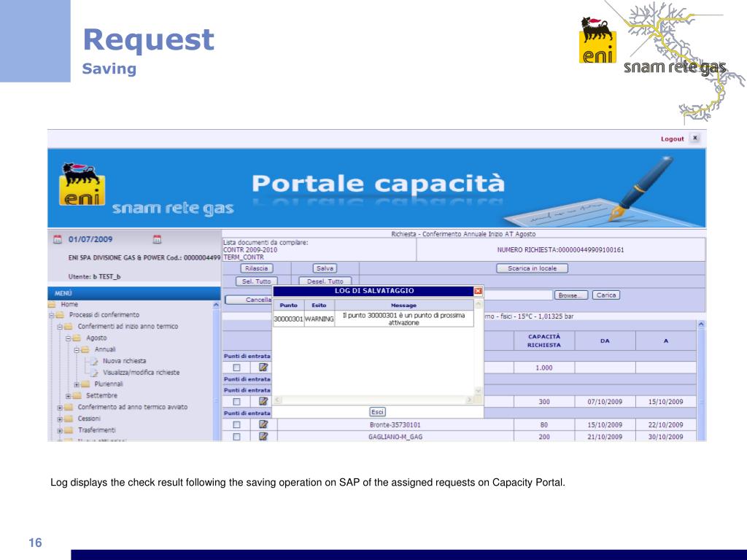This screenshot has height=560, width=747.
Task: Open edit icon in the GAGLIANO-M_GAG row
Action: pos(263,436)
